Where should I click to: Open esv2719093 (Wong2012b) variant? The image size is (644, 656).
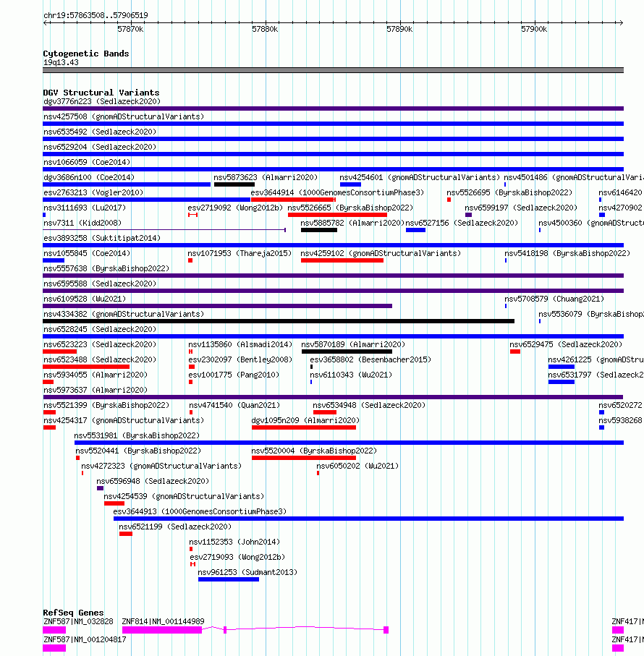237,557
